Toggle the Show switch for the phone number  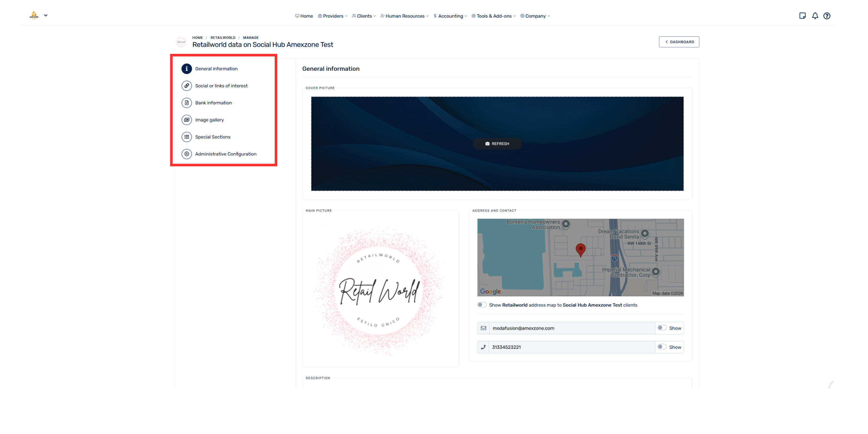pos(662,346)
